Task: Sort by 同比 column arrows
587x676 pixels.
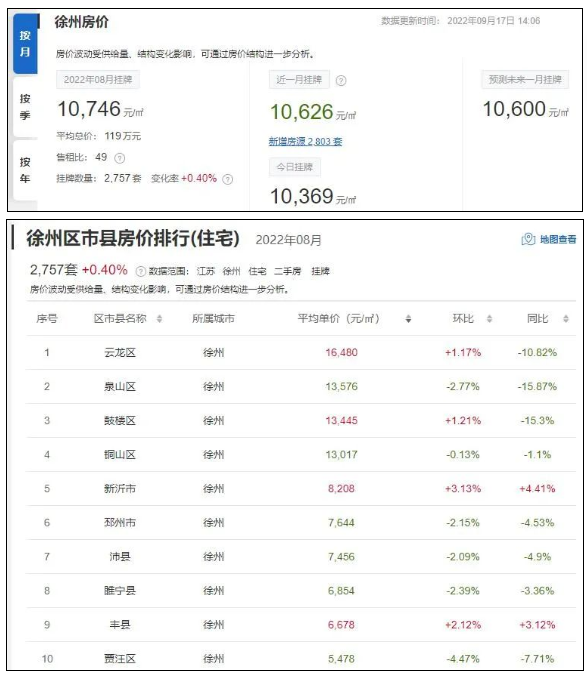Action: point(566,319)
